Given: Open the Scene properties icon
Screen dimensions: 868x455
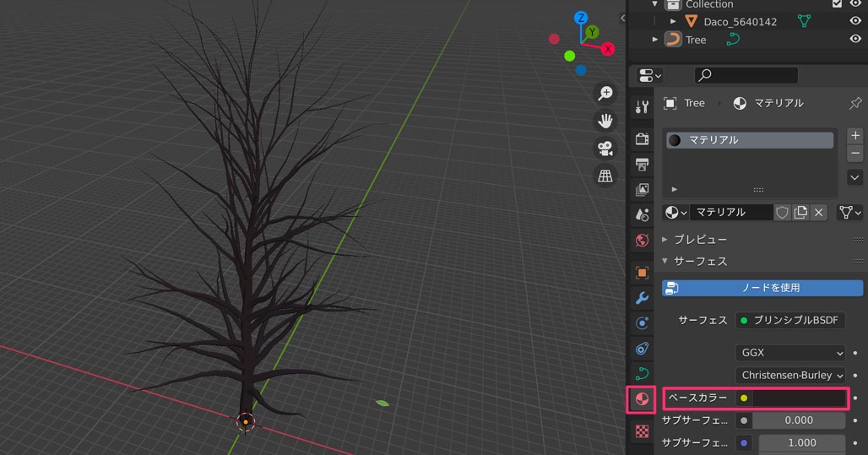Looking at the screenshot, I should point(642,214).
